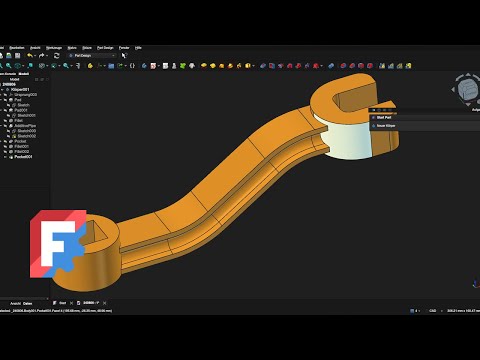Open the Undo history dropdown arrow

[x=35, y=55]
